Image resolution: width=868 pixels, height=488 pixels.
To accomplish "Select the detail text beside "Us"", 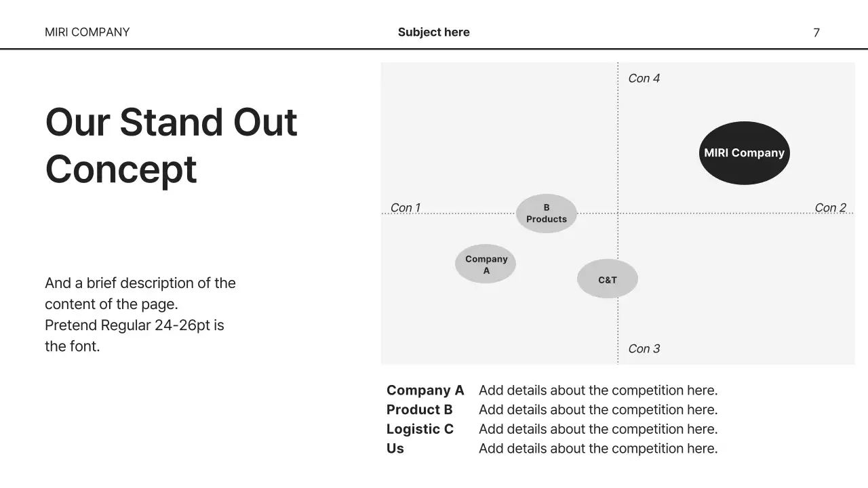I will tap(597, 449).
